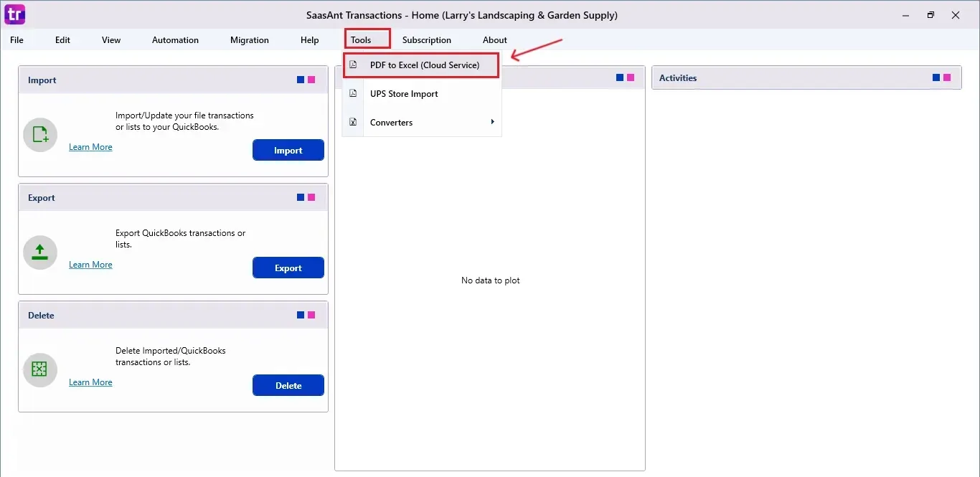Image resolution: width=980 pixels, height=477 pixels.
Task: Click the blue square in Delete panel header
Action: tap(301, 315)
